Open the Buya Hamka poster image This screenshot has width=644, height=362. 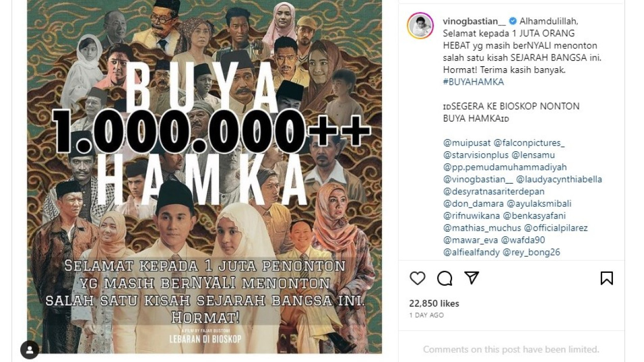pos(205,176)
